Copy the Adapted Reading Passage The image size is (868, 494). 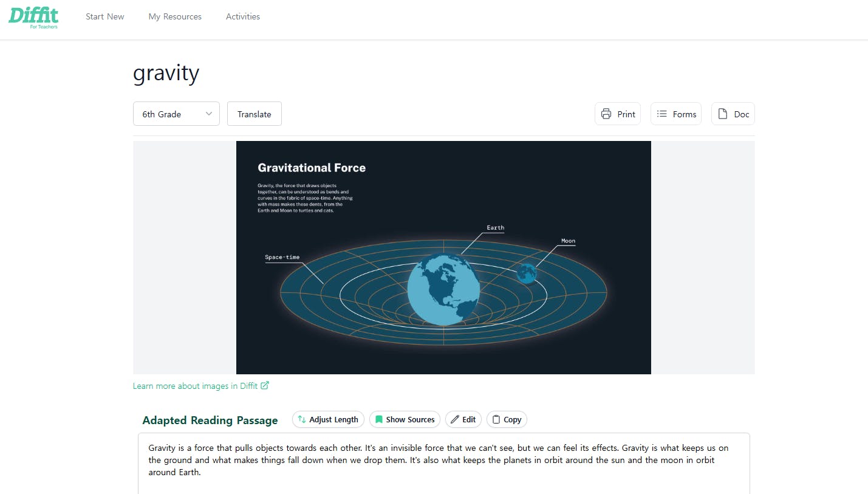pyautogui.click(x=507, y=419)
